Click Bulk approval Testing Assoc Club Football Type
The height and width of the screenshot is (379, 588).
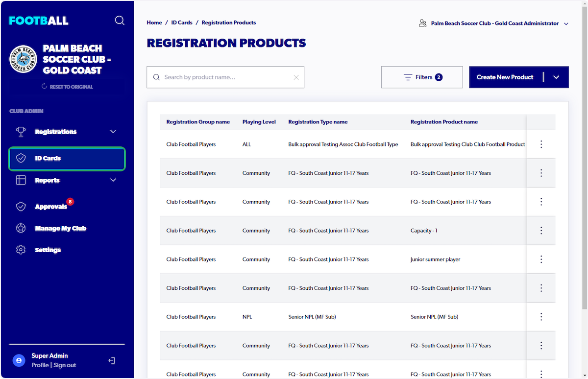pos(343,144)
